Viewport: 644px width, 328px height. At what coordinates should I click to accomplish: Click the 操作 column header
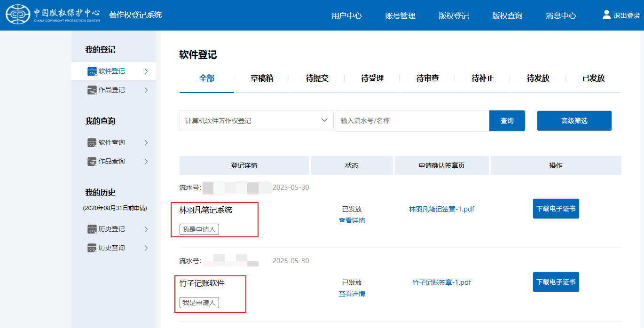(556, 165)
